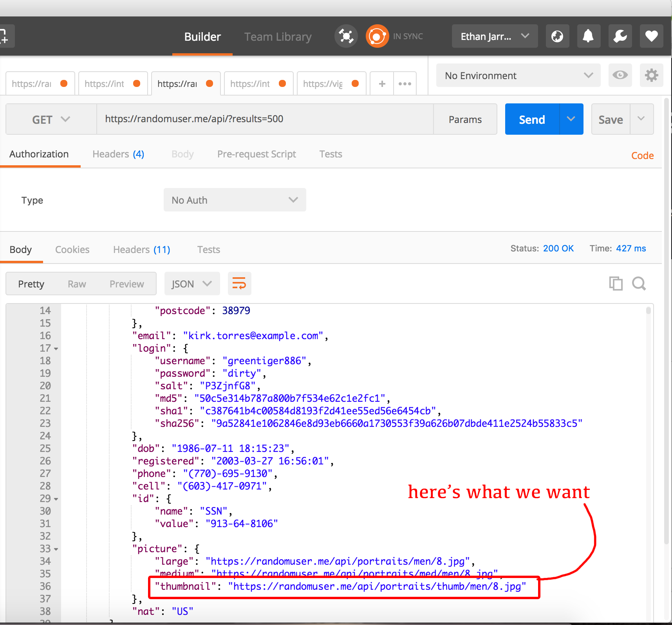Open the GET method dropdown
The image size is (672, 625).
click(51, 119)
